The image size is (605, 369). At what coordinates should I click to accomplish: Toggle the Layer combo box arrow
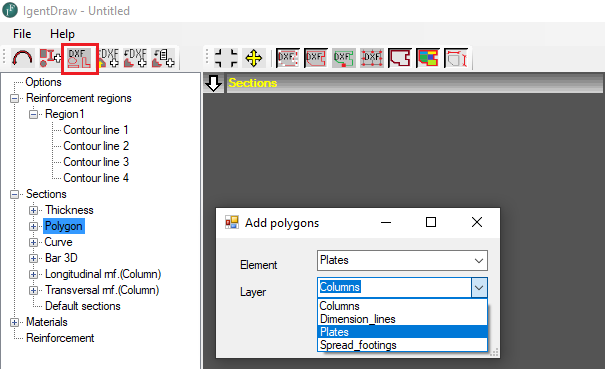tap(479, 288)
